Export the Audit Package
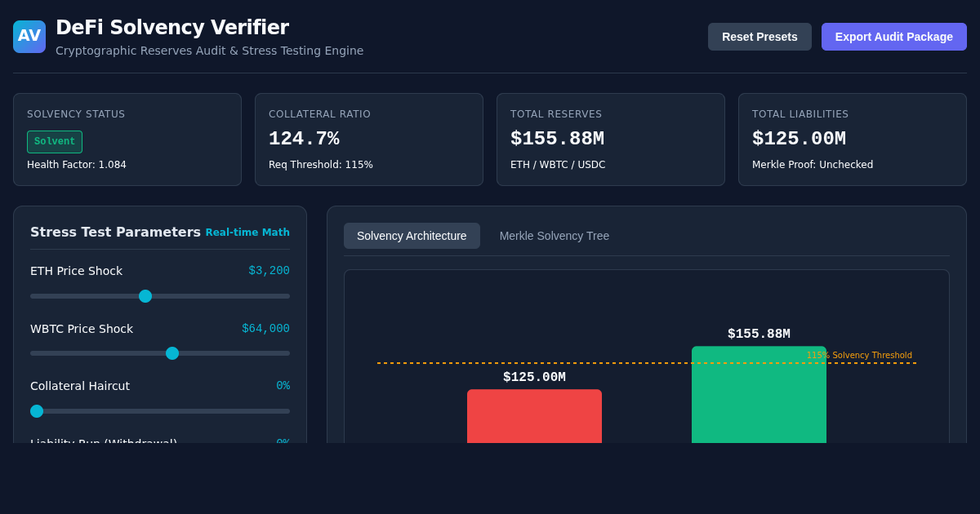The height and width of the screenshot is (514, 980). click(x=894, y=37)
